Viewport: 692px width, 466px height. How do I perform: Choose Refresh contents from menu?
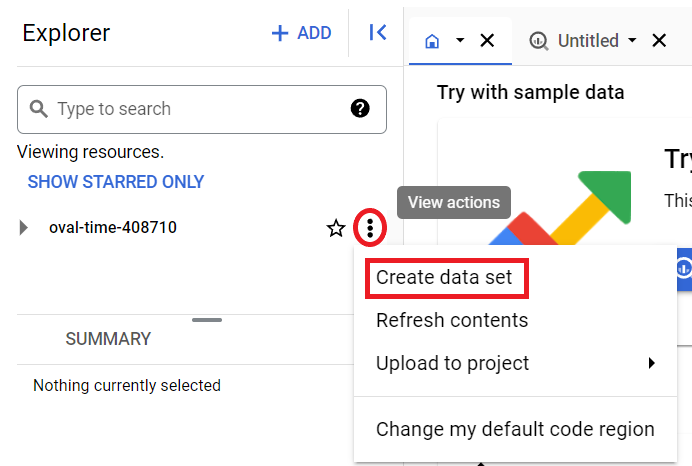452,320
